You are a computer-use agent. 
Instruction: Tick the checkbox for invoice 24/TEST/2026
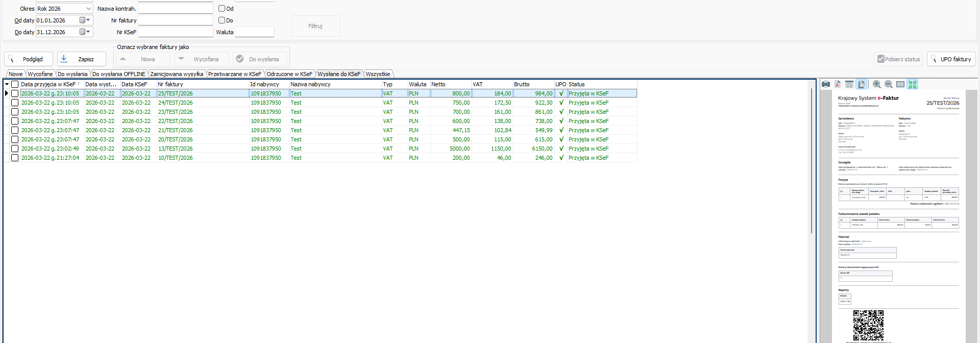[15, 103]
